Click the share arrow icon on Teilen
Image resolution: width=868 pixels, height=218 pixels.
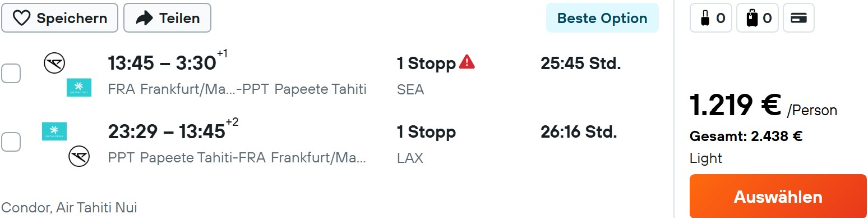coord(145,19)
